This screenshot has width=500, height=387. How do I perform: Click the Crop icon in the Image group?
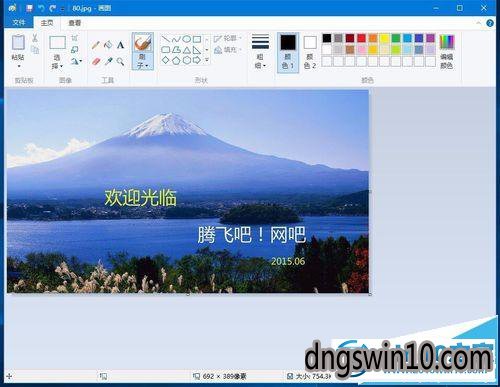pos(75,38)
